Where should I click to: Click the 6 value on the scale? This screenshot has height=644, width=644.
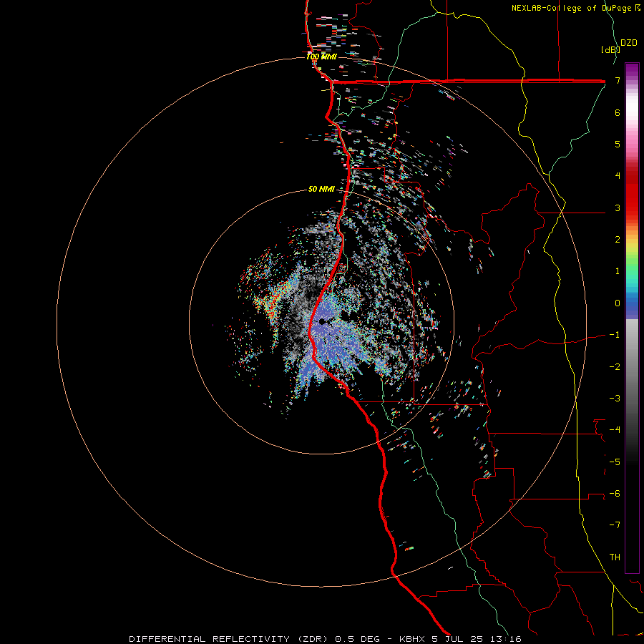point(618,112)
